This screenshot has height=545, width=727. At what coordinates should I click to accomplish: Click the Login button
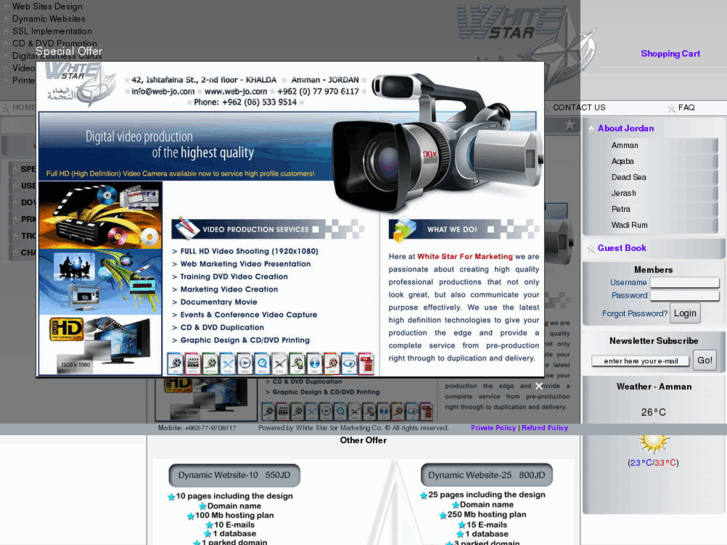pyautogui.click(x=685, y=313)
